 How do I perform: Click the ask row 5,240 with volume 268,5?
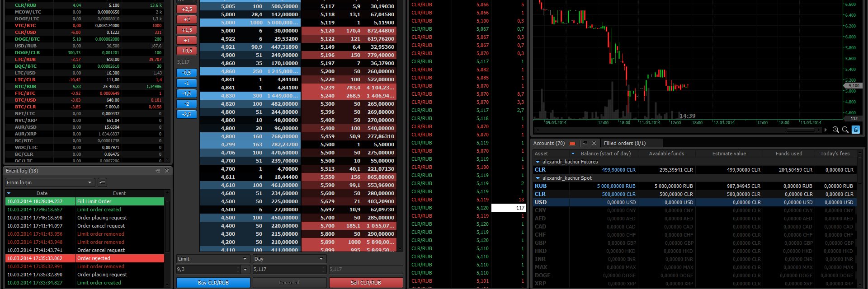pos(349,96)
